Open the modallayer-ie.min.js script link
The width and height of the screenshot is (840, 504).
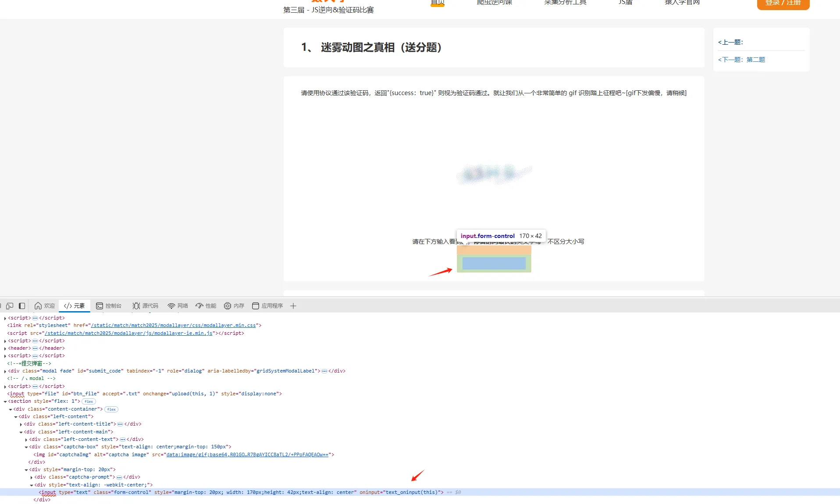tap(128, 334)
